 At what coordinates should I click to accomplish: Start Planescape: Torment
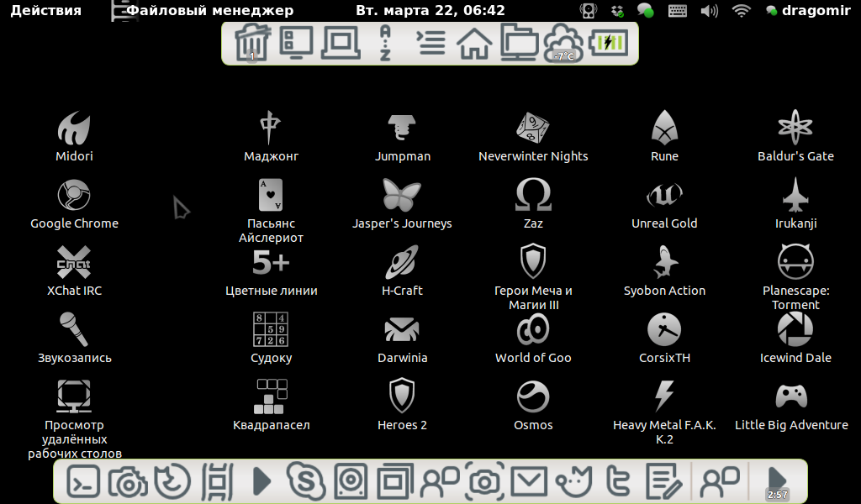tap(795, 262)
